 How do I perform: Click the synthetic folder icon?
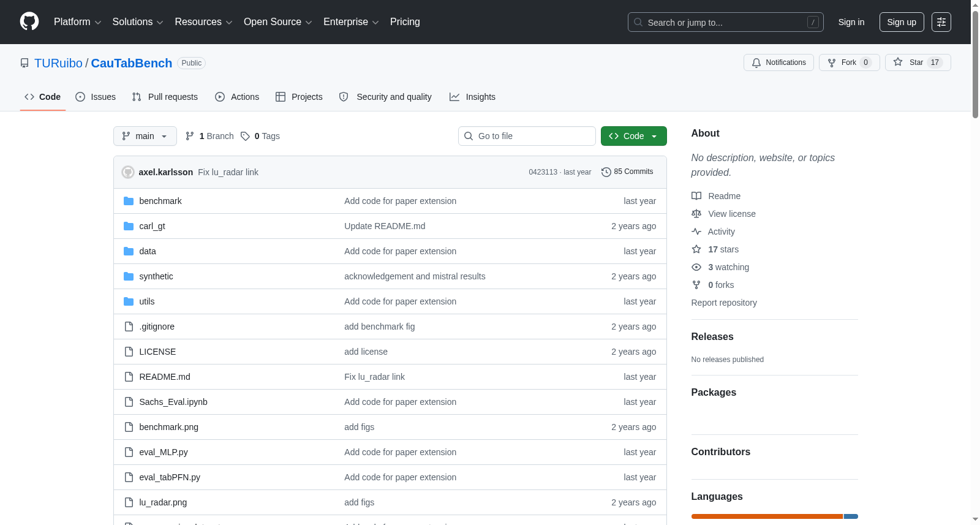coord(129,276)
